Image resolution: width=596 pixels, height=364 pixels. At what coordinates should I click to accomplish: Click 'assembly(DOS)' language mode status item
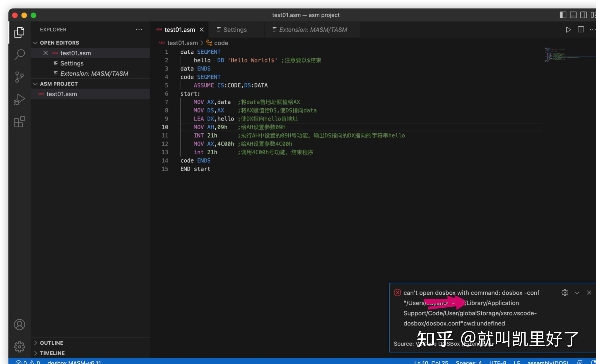click(548, 362)
